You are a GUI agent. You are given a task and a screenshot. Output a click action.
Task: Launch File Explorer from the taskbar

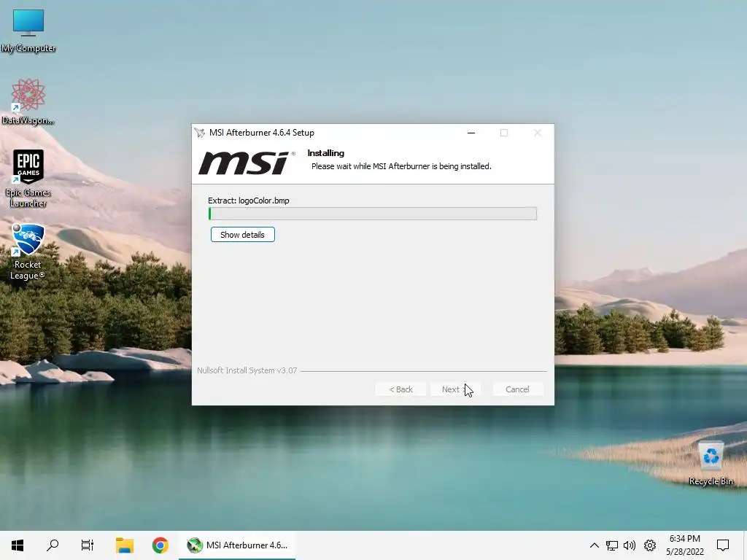pyautogui.click(x=125, y=545)
